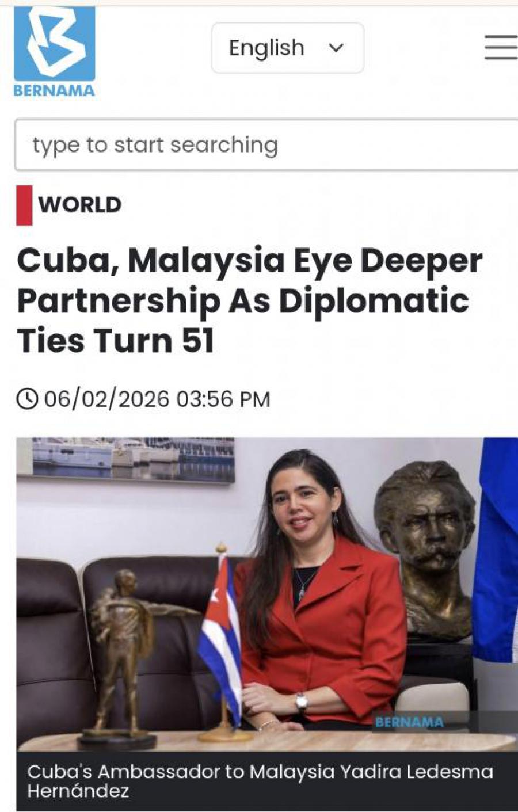
Task: Click the word English in language box
Action: point(266,48)
